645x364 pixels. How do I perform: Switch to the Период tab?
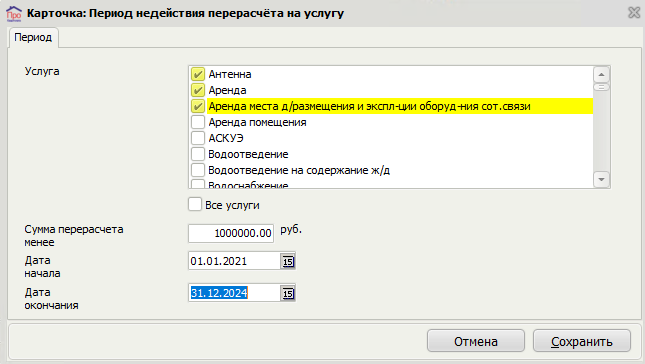tap(33, 37)
